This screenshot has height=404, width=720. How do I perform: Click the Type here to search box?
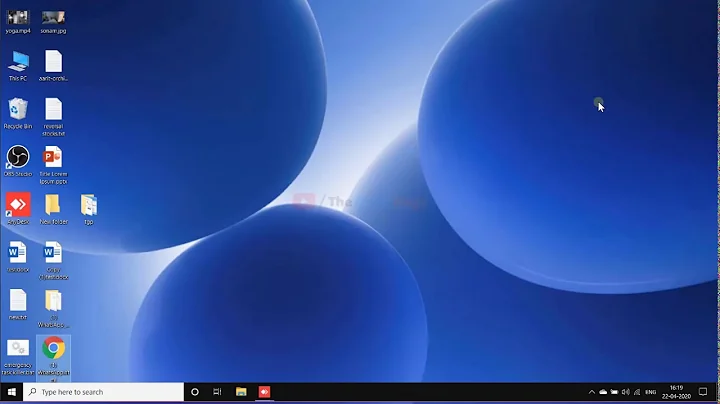click(x=103, y=392)
